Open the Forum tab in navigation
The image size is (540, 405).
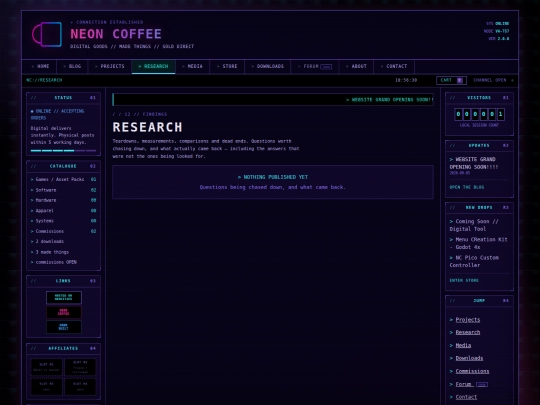315,66
